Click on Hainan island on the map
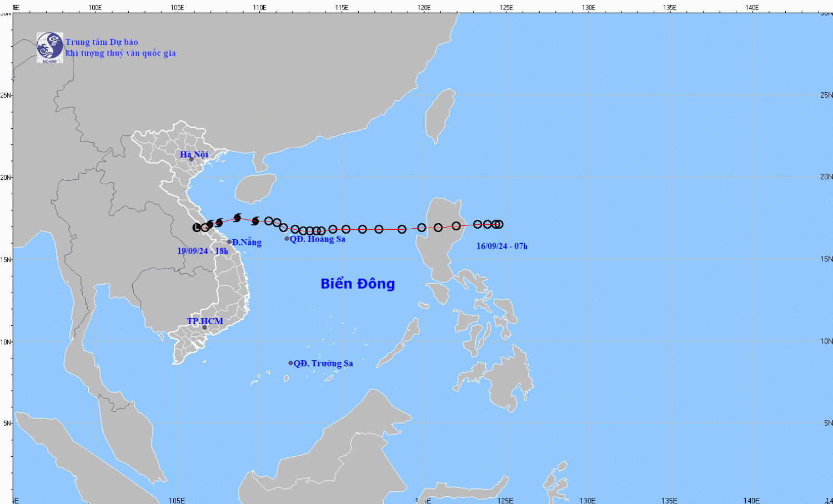This screenshot has height=504, width=833. coord(255,188)
